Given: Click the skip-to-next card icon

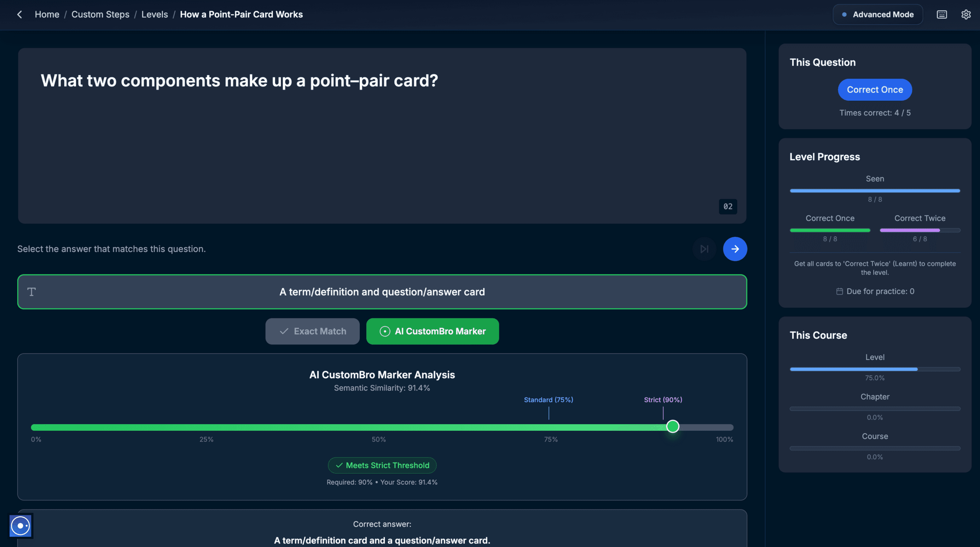Looking at the screenshot, I should pyautogui.click(x=704, y=249).
